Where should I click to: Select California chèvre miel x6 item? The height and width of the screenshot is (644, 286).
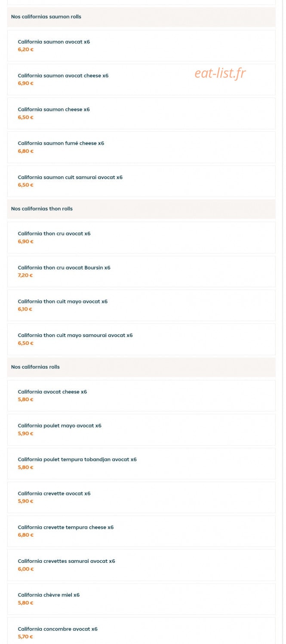(141, 599)
